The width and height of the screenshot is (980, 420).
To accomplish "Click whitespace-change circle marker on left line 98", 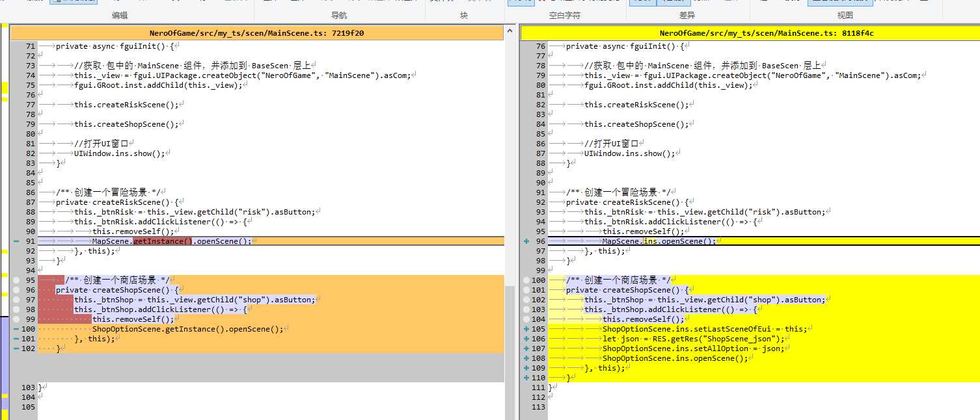I will pos(16,309).
